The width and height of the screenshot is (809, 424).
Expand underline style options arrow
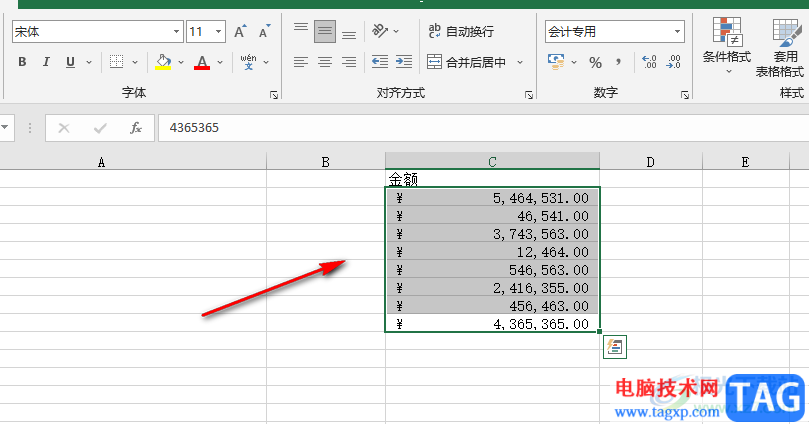[89, 62]
